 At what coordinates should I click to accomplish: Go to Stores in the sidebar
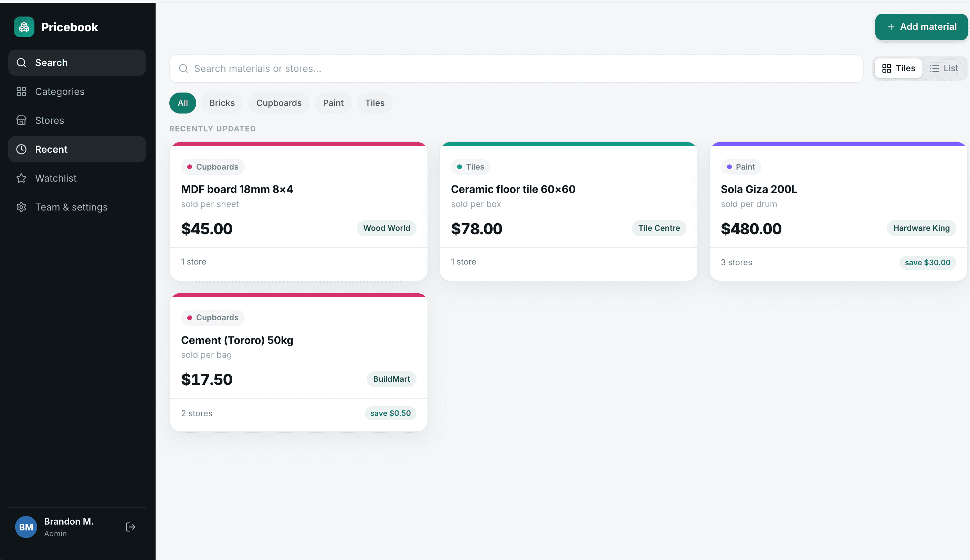[x=77, y=120]
